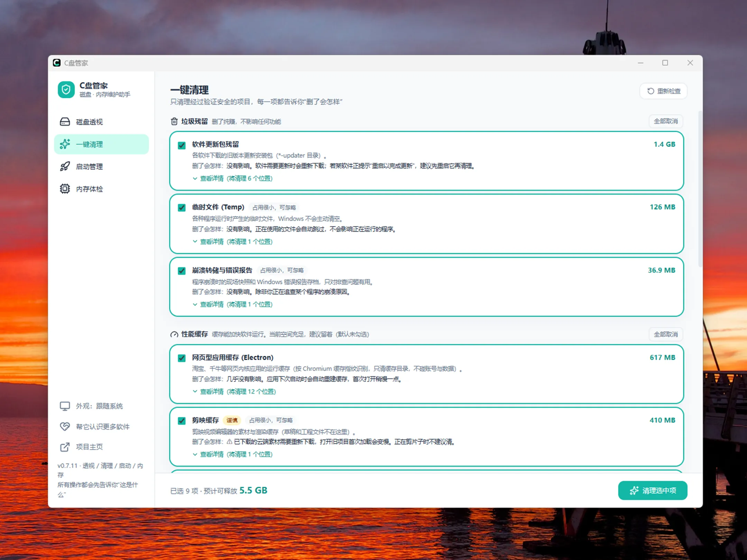Open 内存体检 memory check page

pyautogui.click(x=101, y=189)
